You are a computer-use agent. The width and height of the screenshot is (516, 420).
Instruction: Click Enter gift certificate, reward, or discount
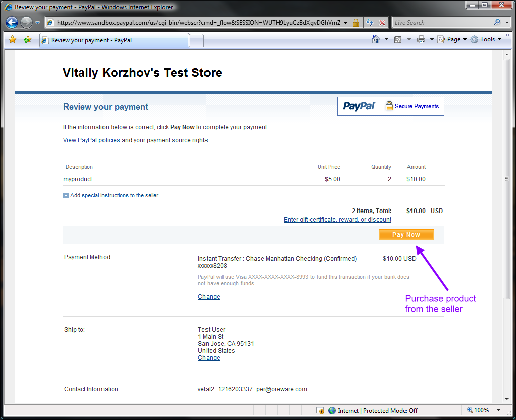coord(338,220)
